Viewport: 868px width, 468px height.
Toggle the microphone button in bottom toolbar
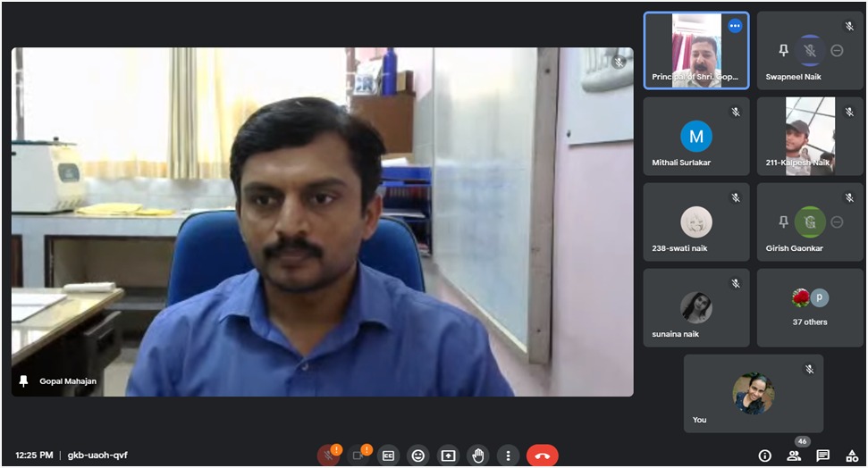click(329, 455)
